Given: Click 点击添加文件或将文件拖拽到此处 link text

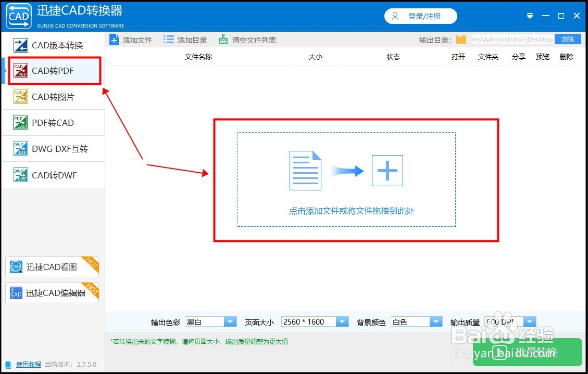Looking at the screenshot, I should pyautogui.click(x=352, y=211).
